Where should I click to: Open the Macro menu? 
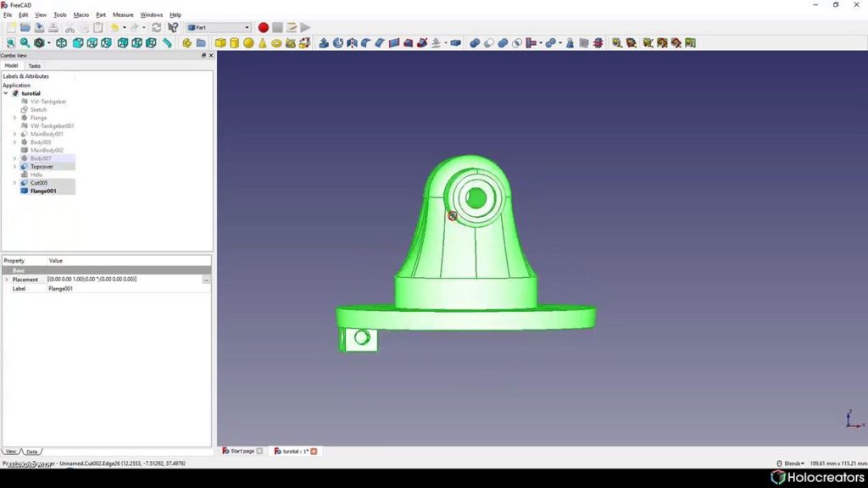click(81, 15)
